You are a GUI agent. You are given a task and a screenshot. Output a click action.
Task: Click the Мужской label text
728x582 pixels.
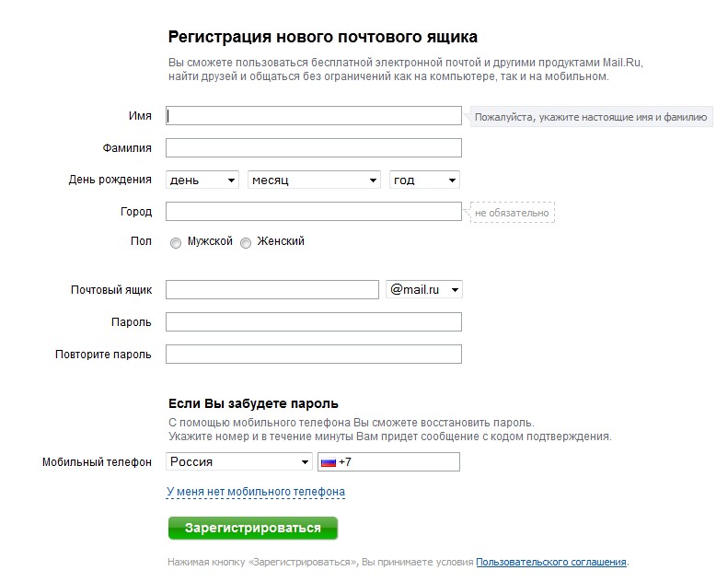coord(210,241)
